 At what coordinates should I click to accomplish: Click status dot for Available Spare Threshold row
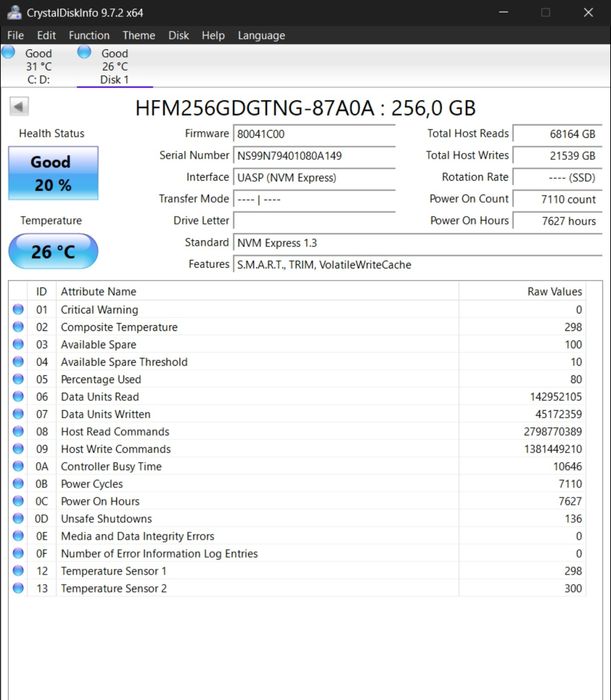coord(18,362)
